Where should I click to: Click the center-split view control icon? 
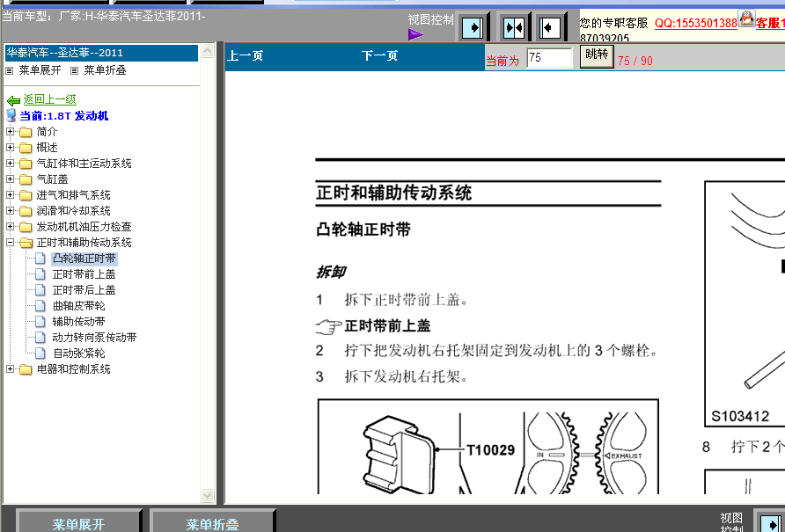pyautogui.click(x=514, y=27)
